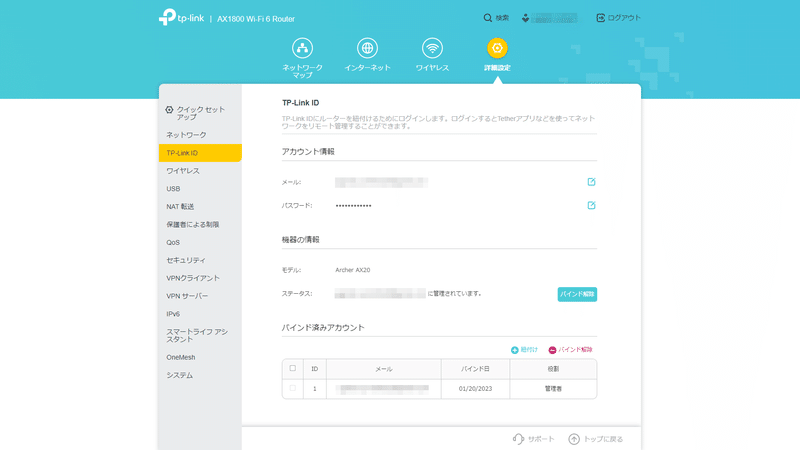800x450 pixels.
Task: Click the ログアウト link text
Action: (624, 18)
